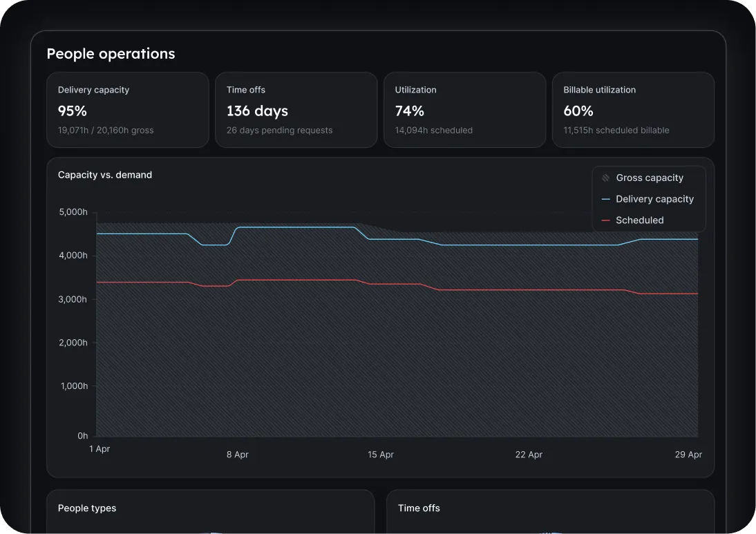The width and height of the screenshot is (756, 534).
Task: Click the 4,000h y-axis label
Action: click(x=73, y=256)
